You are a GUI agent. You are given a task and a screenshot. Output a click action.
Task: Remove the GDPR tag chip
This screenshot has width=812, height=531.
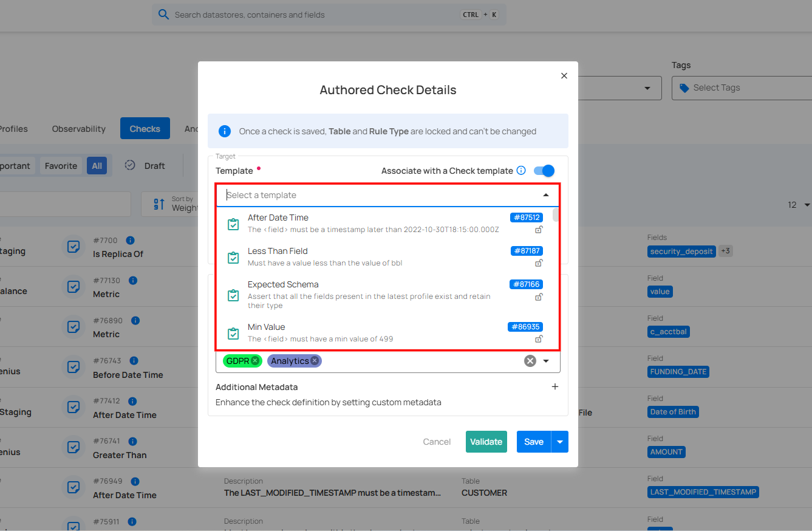tap(255, 361)
